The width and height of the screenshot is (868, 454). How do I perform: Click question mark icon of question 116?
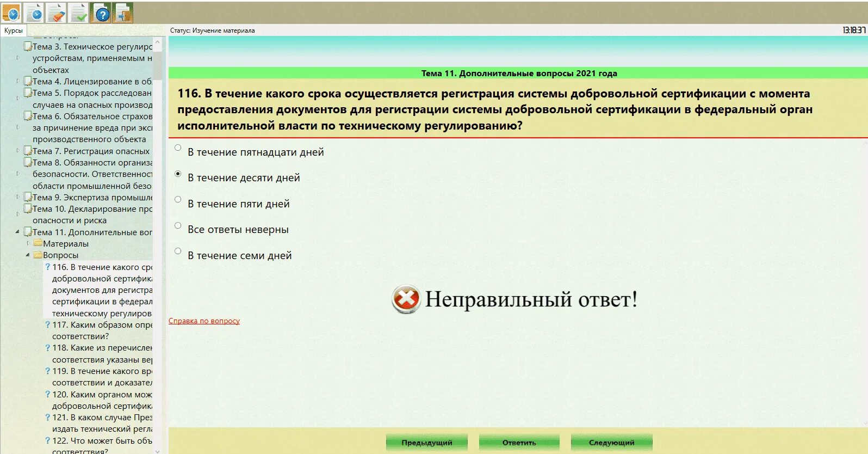[x=48, y=267]
